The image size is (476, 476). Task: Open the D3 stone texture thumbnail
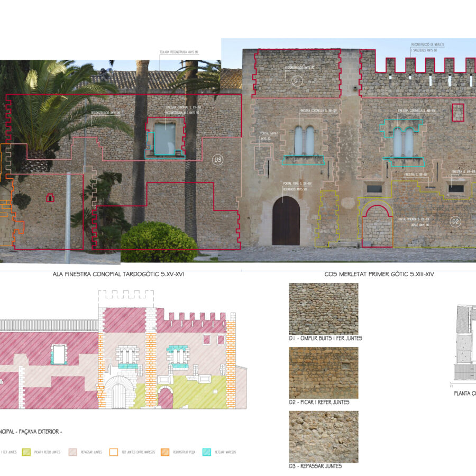pyautogui.click(x=323, y=436)
